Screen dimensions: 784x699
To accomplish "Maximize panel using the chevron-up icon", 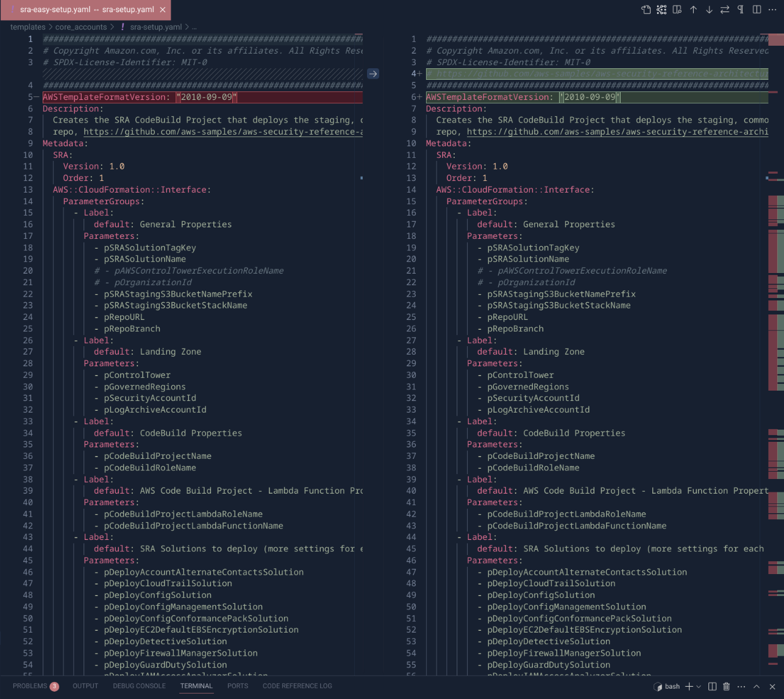I will [x=757, y=686].
